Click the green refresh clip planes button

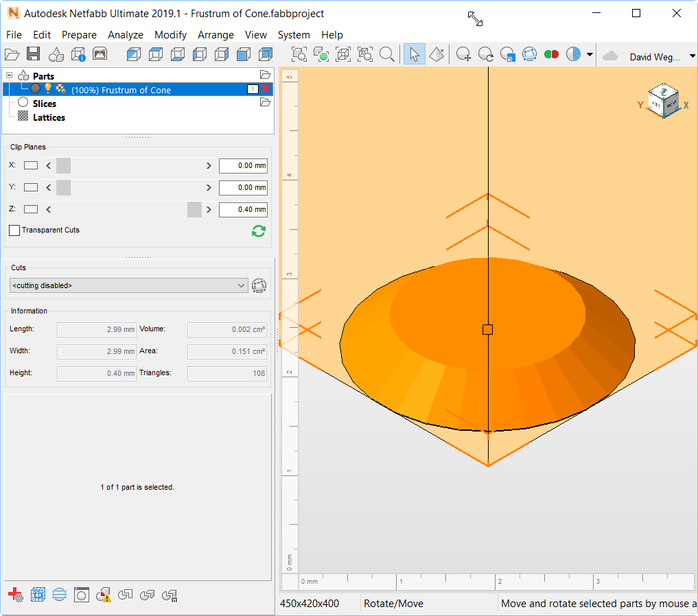[258, 231]
